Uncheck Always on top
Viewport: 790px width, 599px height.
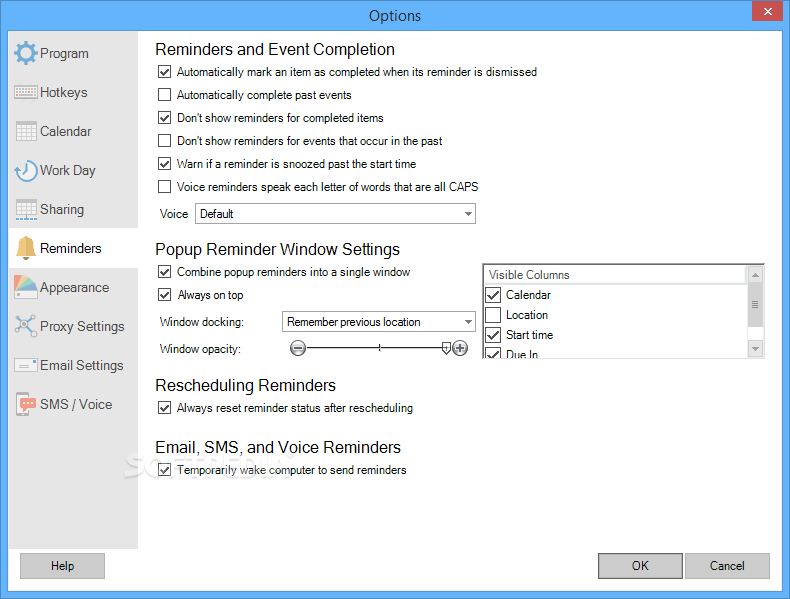pyautogui.click(x=164, y=295)
